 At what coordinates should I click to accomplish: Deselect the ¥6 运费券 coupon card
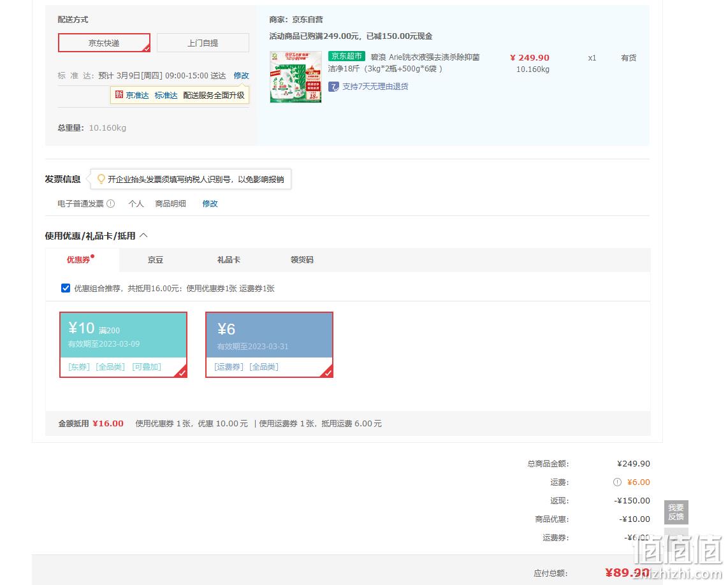(269, 345)
